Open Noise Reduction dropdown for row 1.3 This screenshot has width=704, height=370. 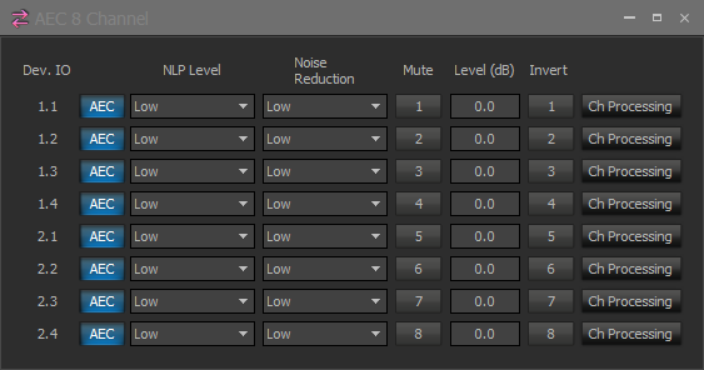pyautogui.click(x=325, y=171)
